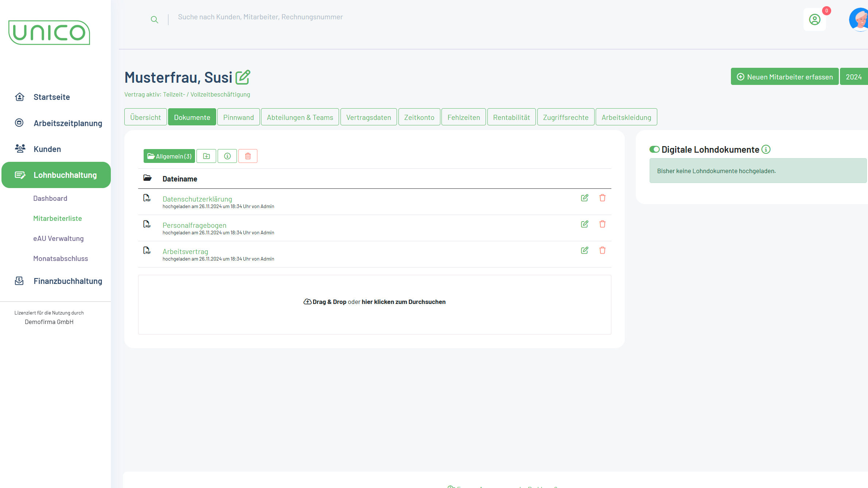Screen dimensions: 868x488
Task: Click the search field for Kunden, Mitarbeiter
Action: 260,17
